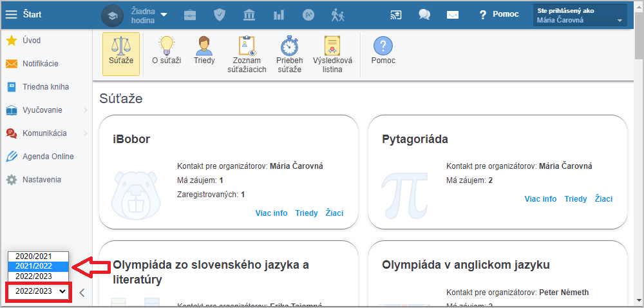The width and height of the screenshot is (644, 308).
Task: Open Žiaci link for iBobor
Action: point(334,213)
